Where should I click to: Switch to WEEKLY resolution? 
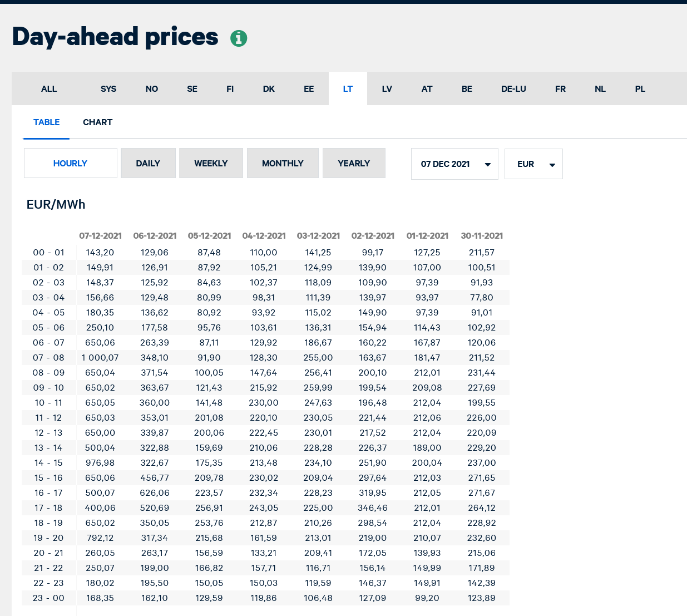pyautogui.click(x=211, y=163)
